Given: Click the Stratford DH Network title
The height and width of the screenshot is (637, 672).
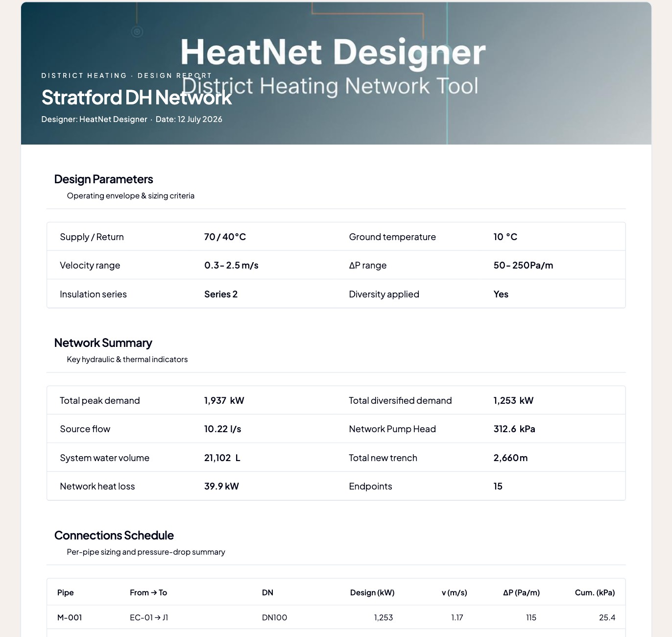Looking at the screenshot, I should 137,98.
